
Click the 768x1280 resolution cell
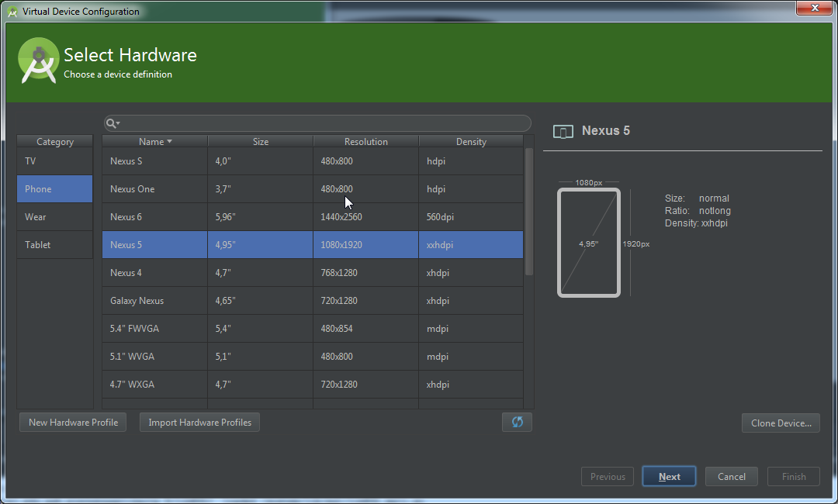(x=366, y=273)
